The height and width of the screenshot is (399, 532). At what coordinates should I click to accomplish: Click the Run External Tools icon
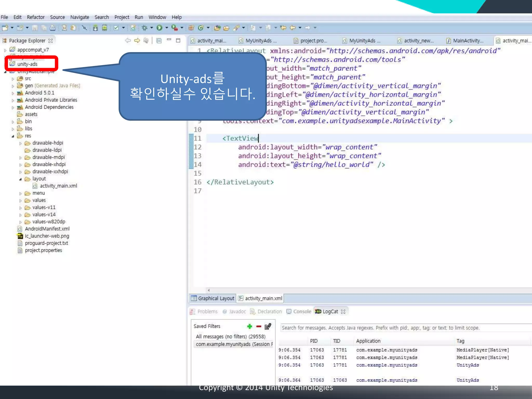tap(175, 28)
